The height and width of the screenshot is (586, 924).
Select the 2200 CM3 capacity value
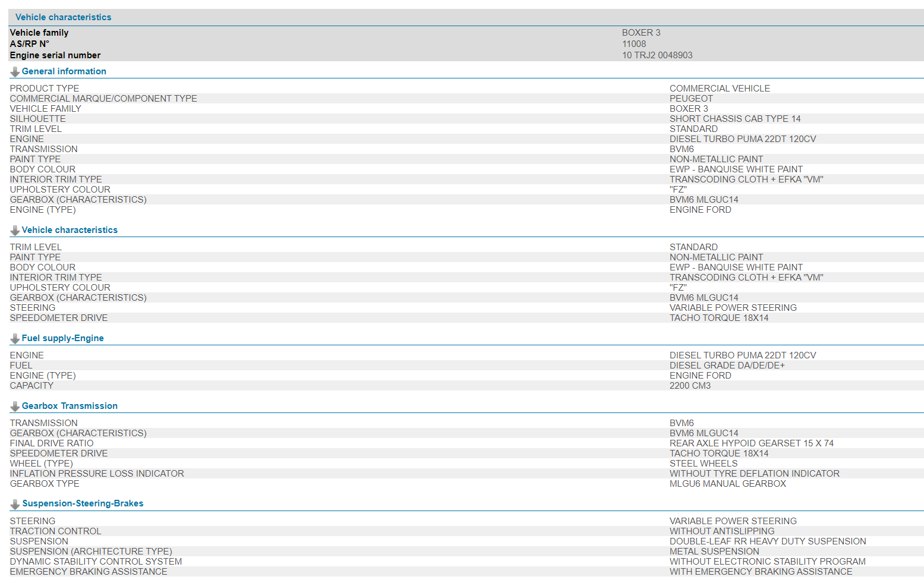tap(690, 386)
